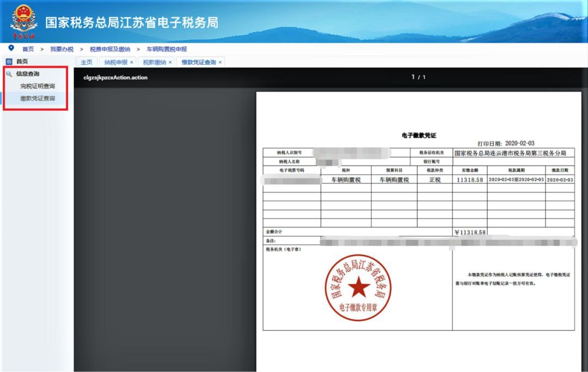Click the 车辆购置税申报 breadcrumb

167,49
